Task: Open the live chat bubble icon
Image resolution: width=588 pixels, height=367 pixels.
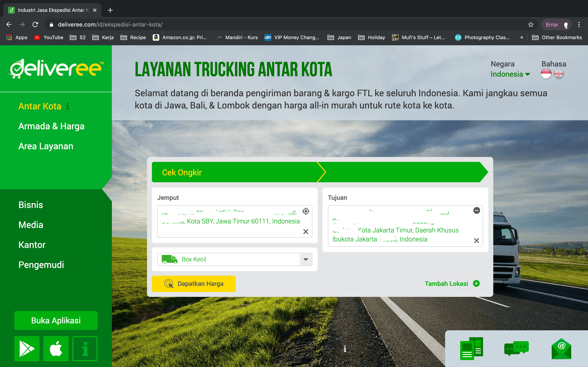Action: pyautogui.click(x=516, y=348)
